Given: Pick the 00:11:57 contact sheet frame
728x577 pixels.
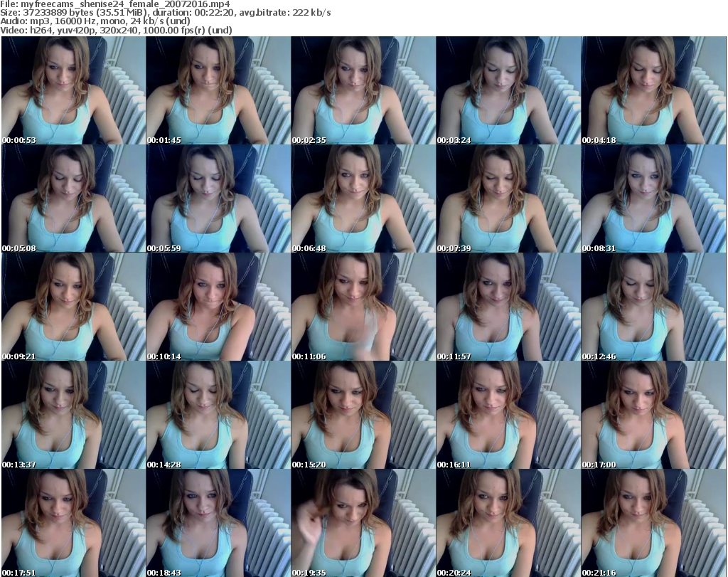Looking at the screenshot, I should [x=508, y=307].
